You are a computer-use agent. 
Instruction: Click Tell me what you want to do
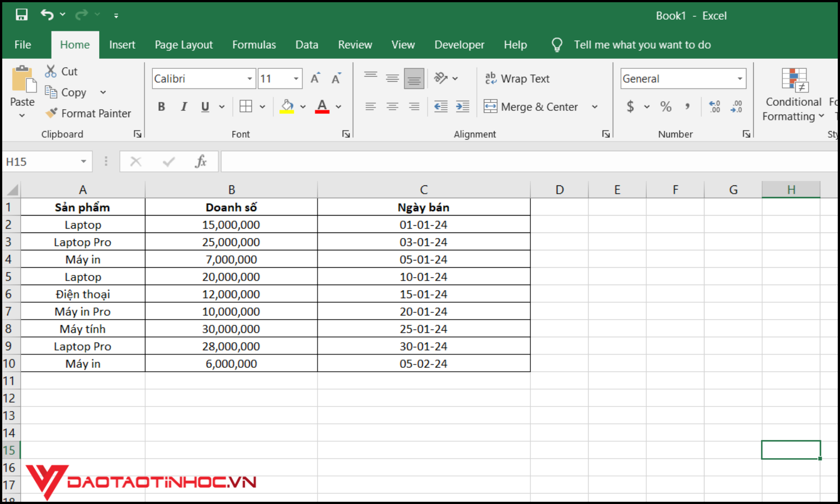pos(642,45)
